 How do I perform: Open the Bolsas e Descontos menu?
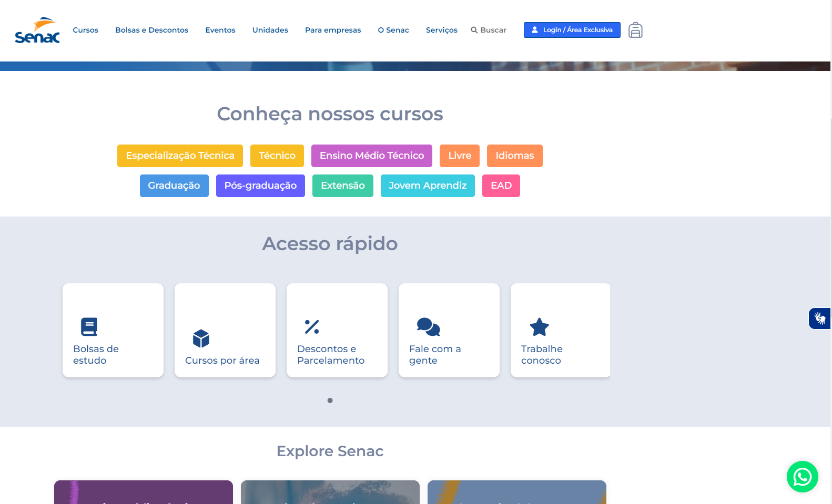click(x=152, y=30)
